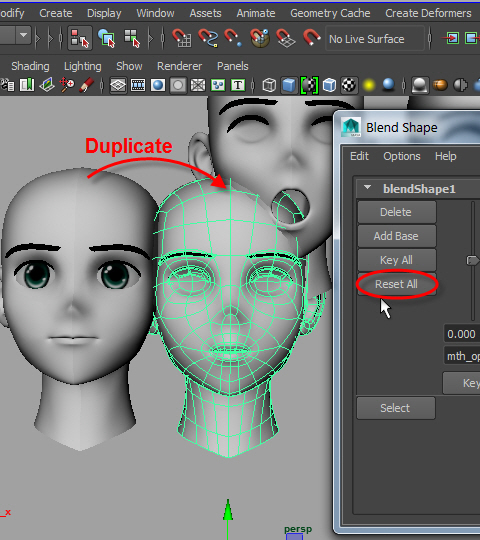
Task: Click Use Default Material checker icon
Action: tap(309, 85)
